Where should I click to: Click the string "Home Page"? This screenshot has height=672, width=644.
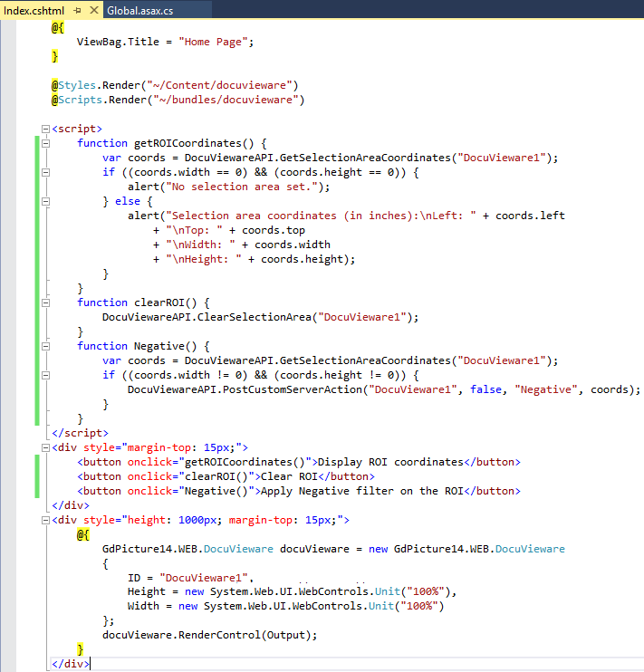coord(213,42)
